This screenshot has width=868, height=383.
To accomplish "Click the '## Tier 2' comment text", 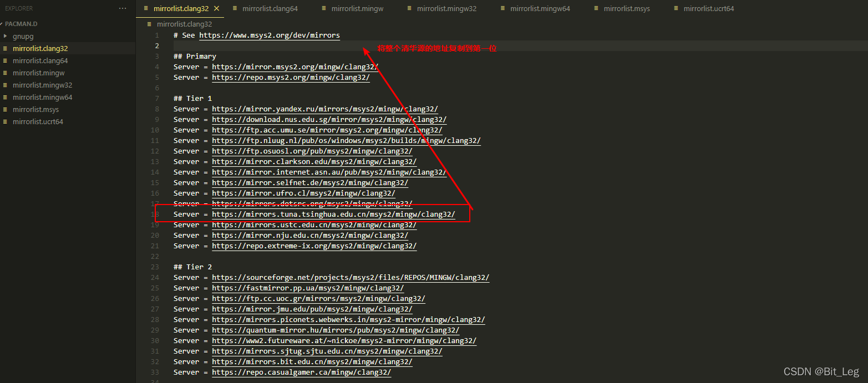I will 192,267.
